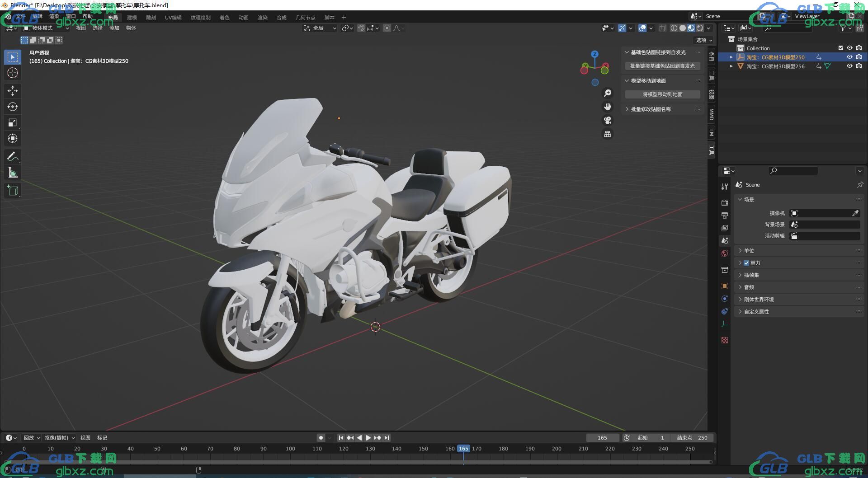Image resolution: width=868 pixels, height=478 pixels.
Task: Expand 淘宝：CG素材3D模型256 in the outliner
Action: (731, 66)
